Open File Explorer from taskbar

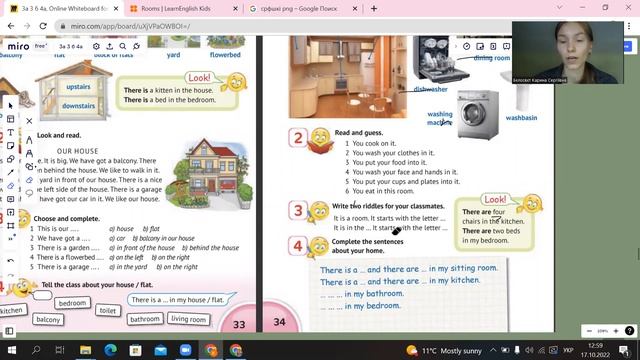pyautogui.click(x=85, y=350)
